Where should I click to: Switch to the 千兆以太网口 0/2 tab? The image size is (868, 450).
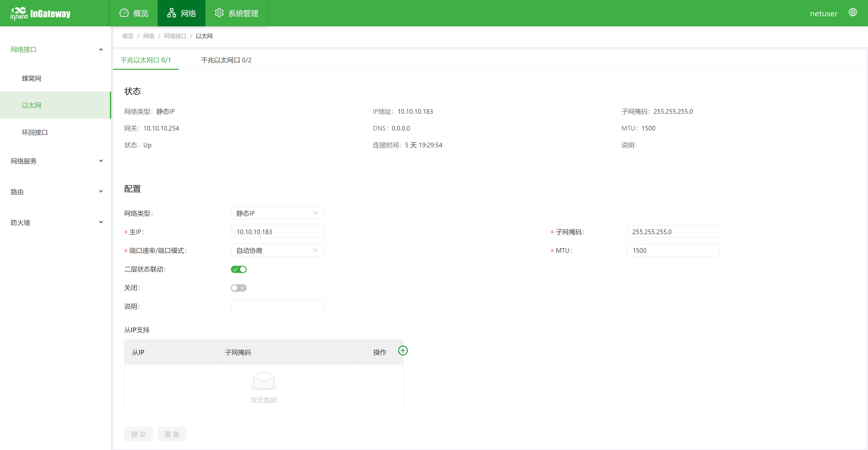(x=226, y=60)
